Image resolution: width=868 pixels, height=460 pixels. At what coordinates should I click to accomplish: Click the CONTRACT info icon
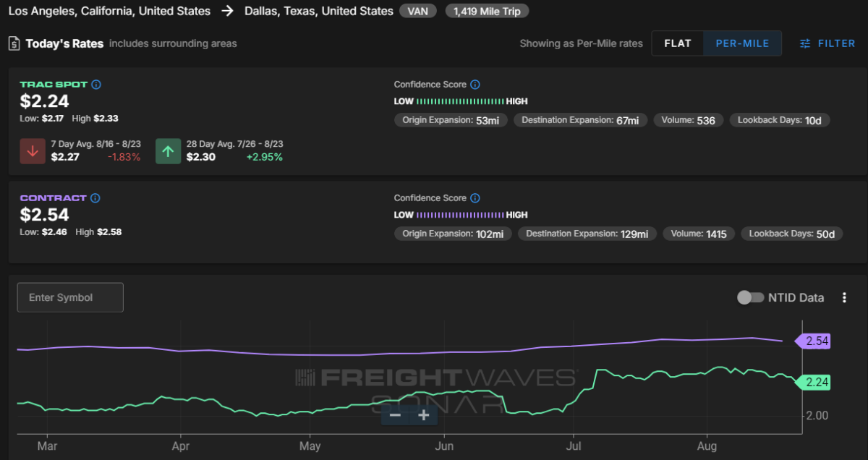[x=95, y=198]
